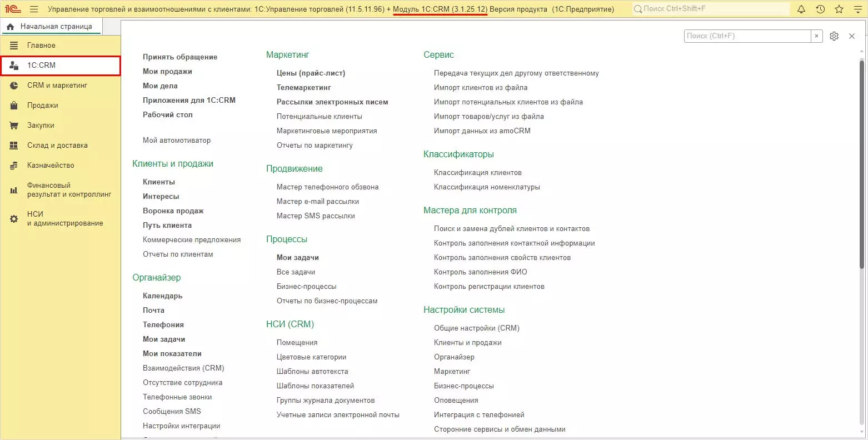Open Цены (прайс-лист)
The image size is (868, 440).
311,73
